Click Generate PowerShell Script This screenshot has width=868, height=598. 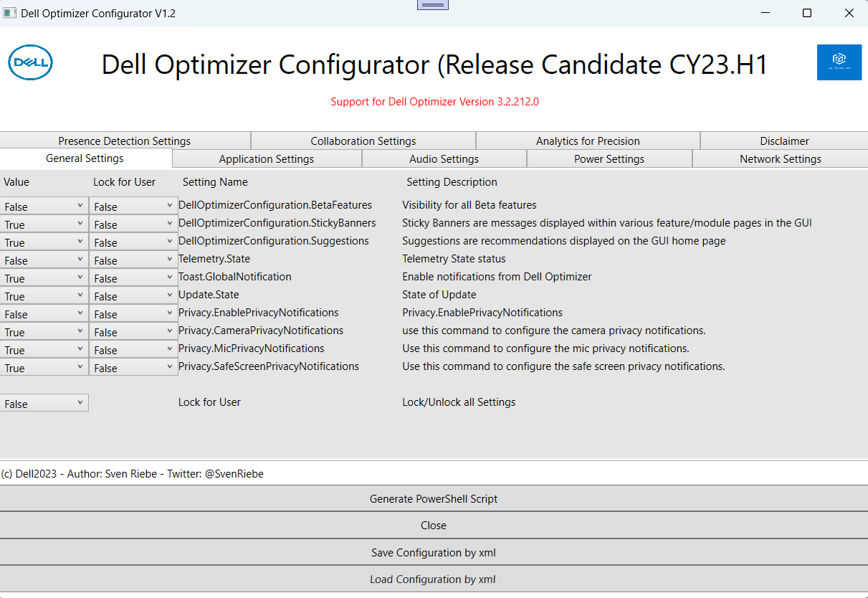click(433, 498)
